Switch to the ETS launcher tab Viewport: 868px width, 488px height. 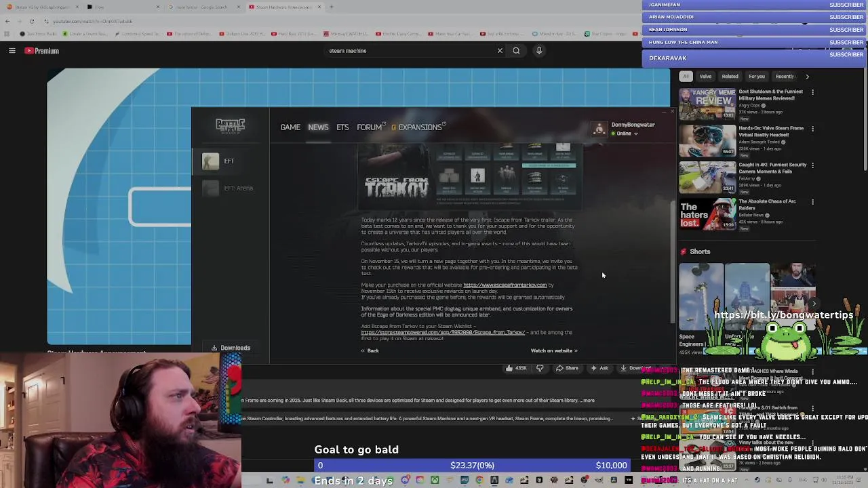coord(342,127)
